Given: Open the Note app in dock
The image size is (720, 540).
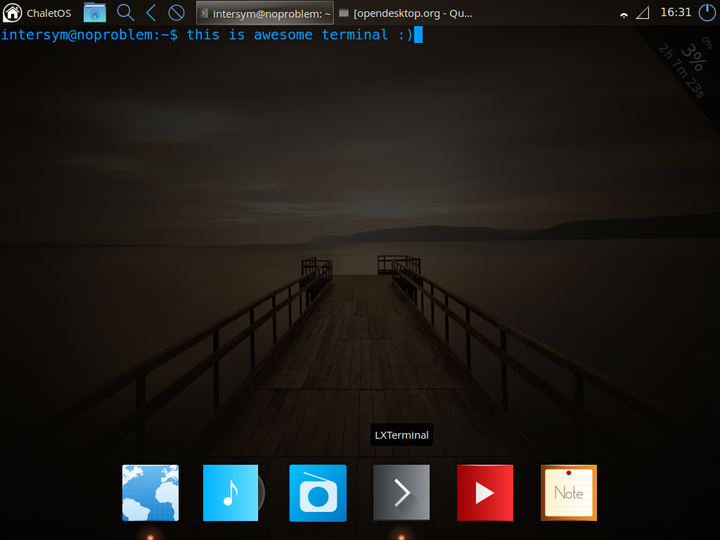Looking at the screenshot, I should (568, 493).
